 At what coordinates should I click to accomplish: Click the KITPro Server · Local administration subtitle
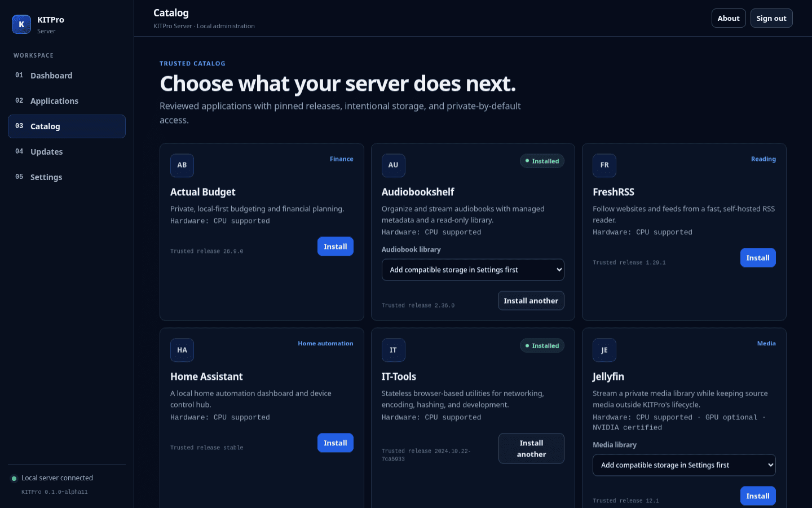[x=204, y=26]
